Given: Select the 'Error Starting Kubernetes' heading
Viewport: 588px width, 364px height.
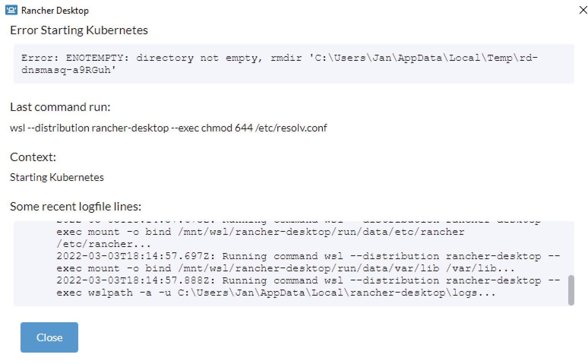Looking at the screenshot, I should click(79, 30).
